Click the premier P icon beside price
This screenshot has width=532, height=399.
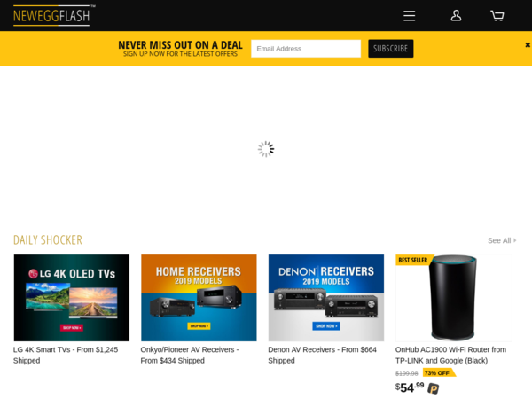[x=433, y=388]
